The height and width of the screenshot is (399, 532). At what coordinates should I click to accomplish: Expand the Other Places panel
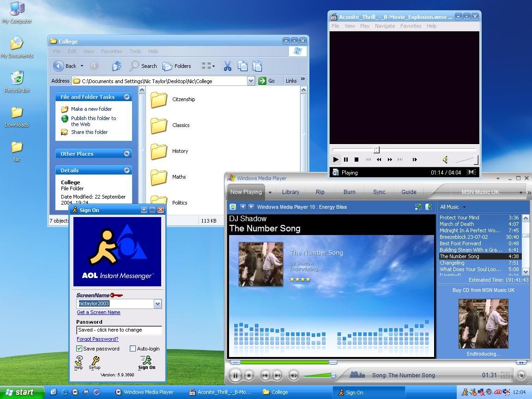[x=127, y=154]
